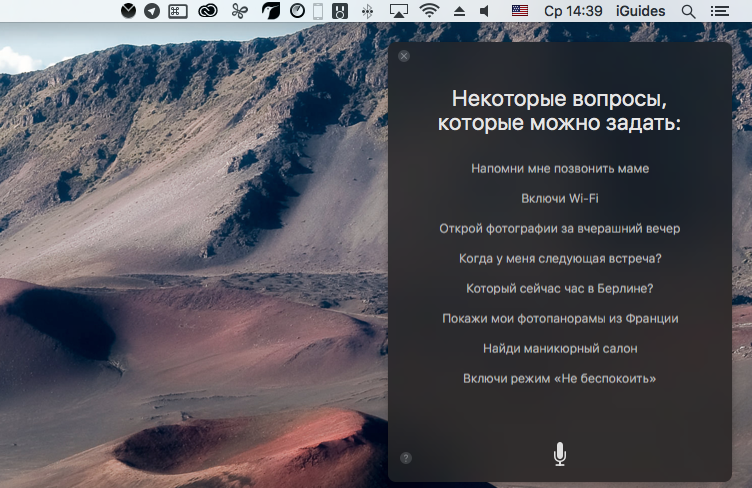Click the Telegram paper plane icon
The width and height of the screenshot is (752, 488).
click(151, 11)
